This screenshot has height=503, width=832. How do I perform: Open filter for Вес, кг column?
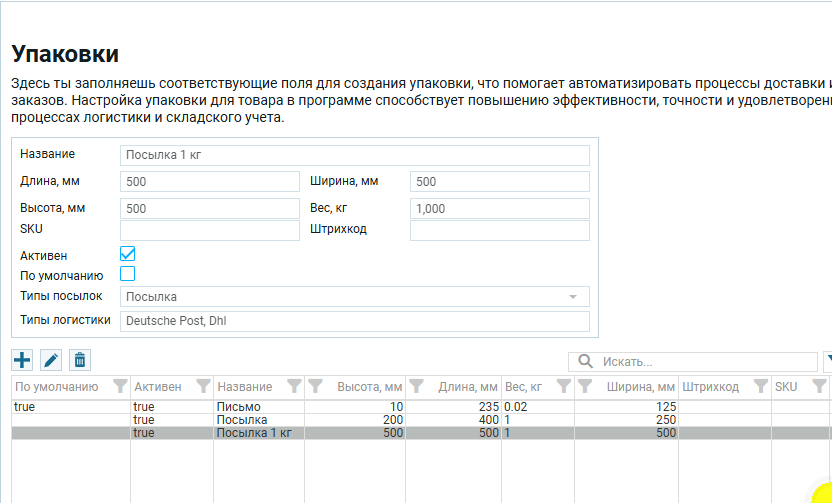pyautogui.click(x=563, y=386)
